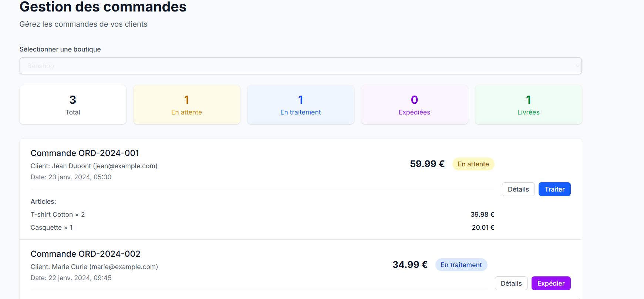644x299 pixels.
Task: Click the yellow En attente status badge
Action: pyautogui.click(x=473, y=164)
